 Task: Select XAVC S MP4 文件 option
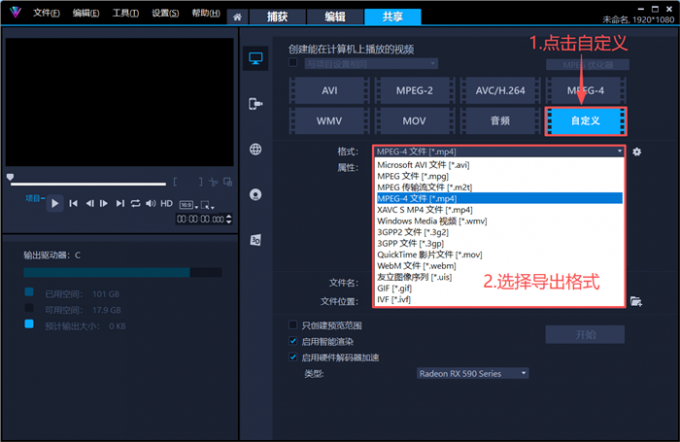point(499,210)
